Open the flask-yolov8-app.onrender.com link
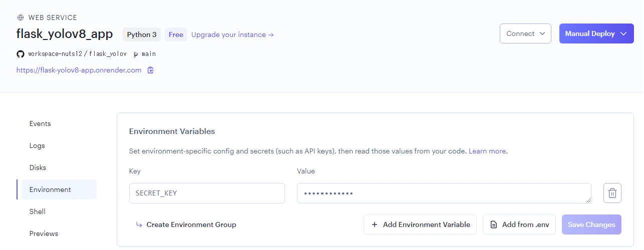 click(x=79, y=70)
